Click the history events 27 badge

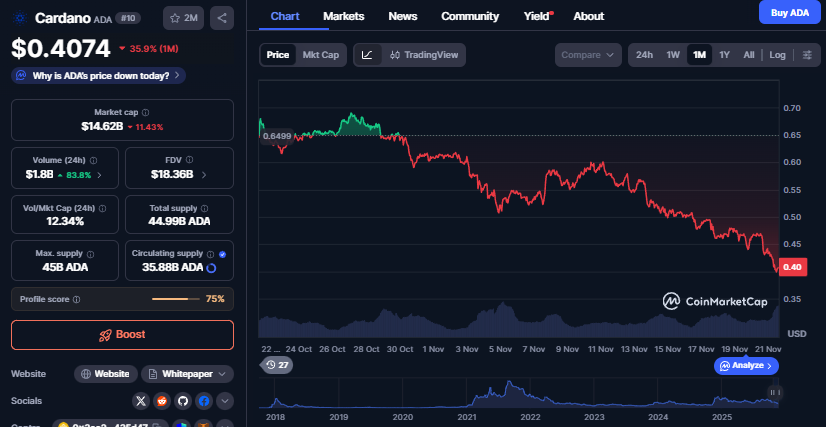click(x=277, y=365)
